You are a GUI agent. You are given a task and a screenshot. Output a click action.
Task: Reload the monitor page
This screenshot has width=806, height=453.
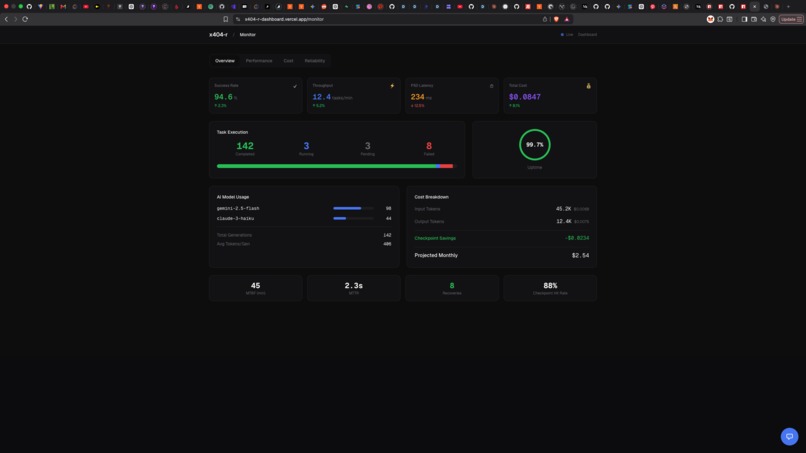tap(25, 19)
